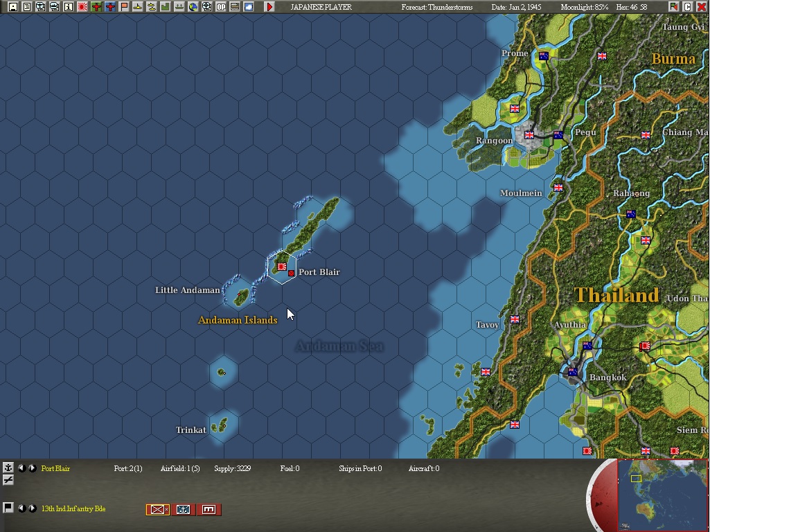This screenshot has height=532, width=798.
Task: Click 'Ships in Port: 0' value
Action: pos(360,468)
